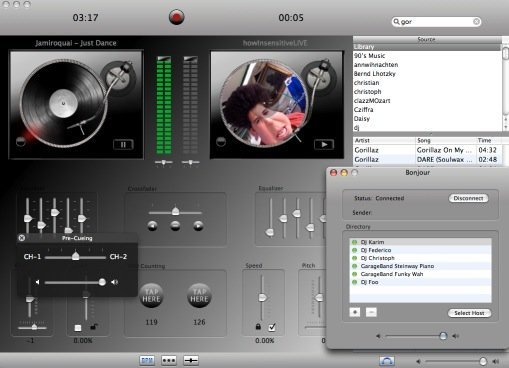The width and height of the screenshot is (509, 368).
Task: Click the red record button
Action: coord(176,17)
